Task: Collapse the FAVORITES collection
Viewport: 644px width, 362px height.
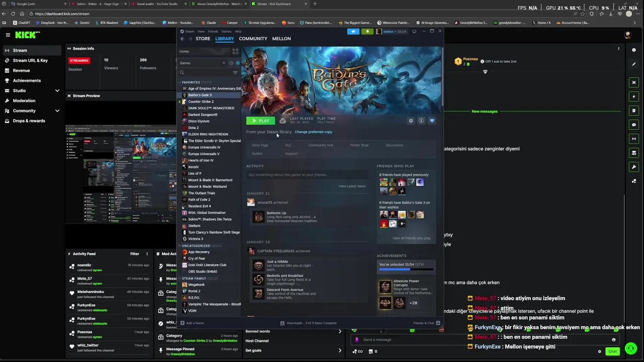Action: coord(180,82)
